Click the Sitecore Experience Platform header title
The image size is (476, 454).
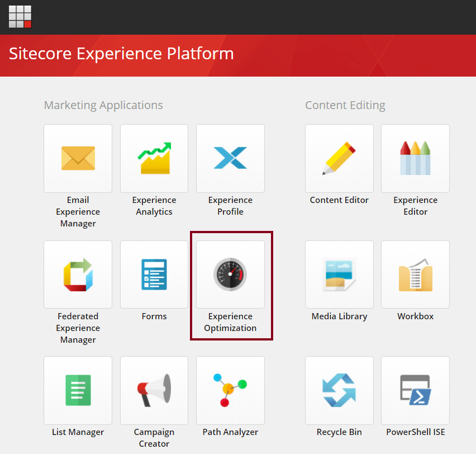121,54
